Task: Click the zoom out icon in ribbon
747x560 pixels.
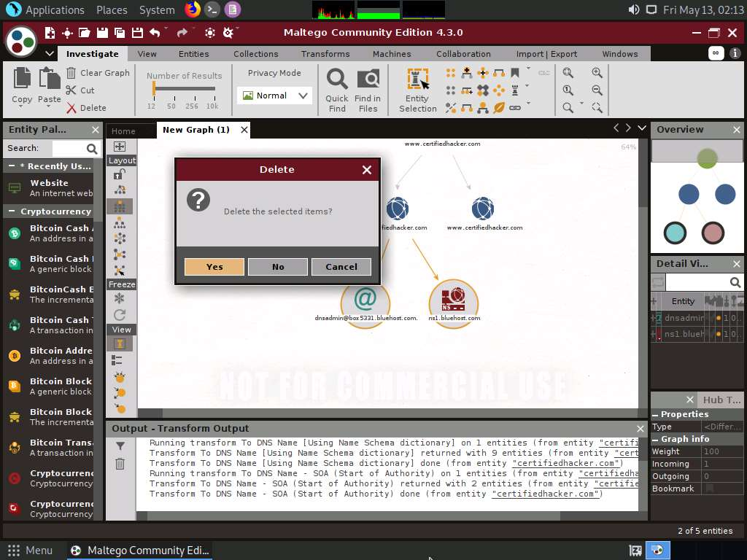Action: pos(597,90)
